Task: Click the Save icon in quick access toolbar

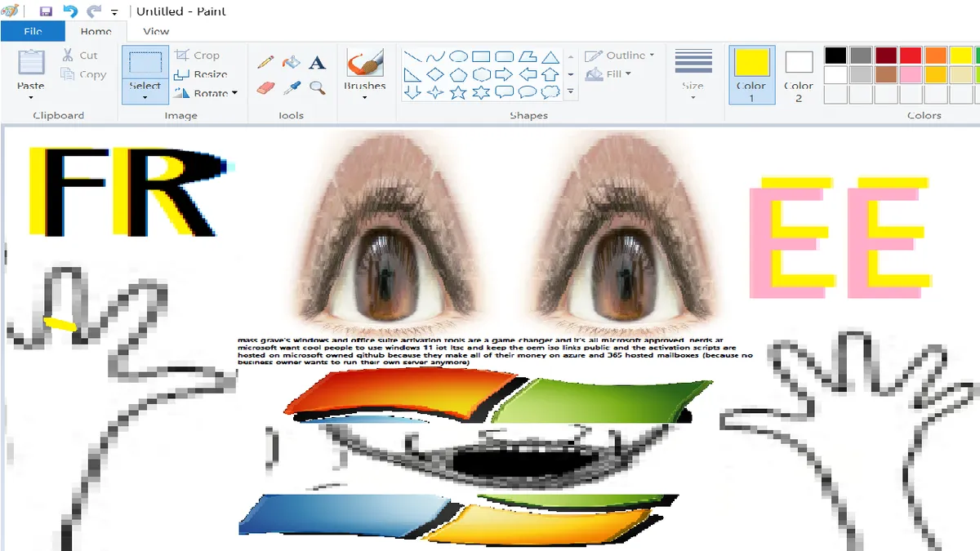Action: [x=46, y=11]
